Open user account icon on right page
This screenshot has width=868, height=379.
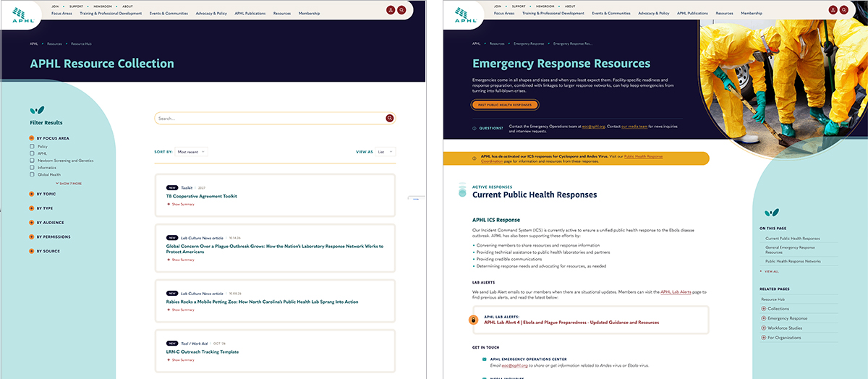[x=833, y=10]
